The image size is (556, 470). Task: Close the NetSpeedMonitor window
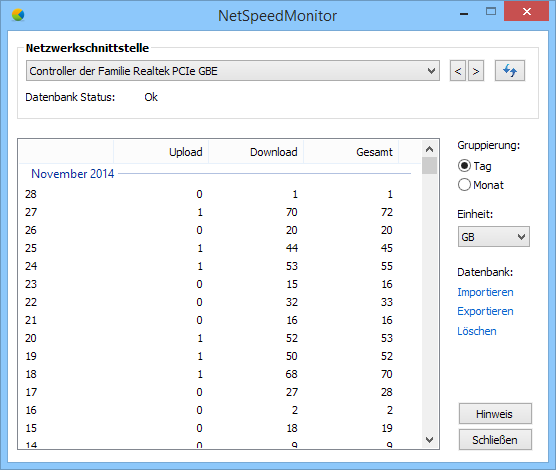coord(527,12)
